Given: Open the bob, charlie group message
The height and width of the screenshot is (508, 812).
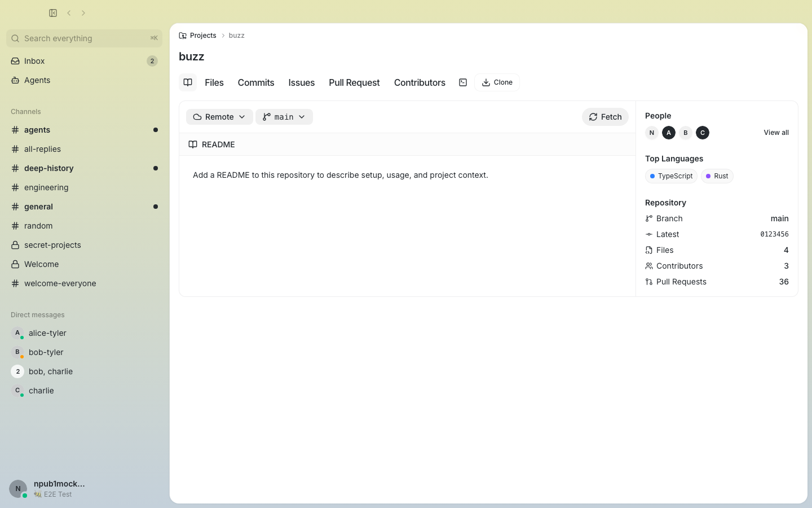Looking at the screenshot, I should pos(84,371).
